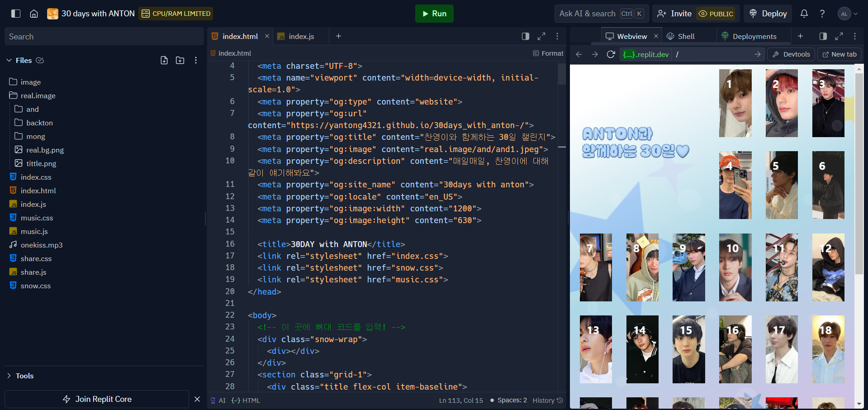The width and height of the screenshot is (868, 410).
Task: Click the CPU/RAM LIMITED badge
Action: [x=176, y=14]
